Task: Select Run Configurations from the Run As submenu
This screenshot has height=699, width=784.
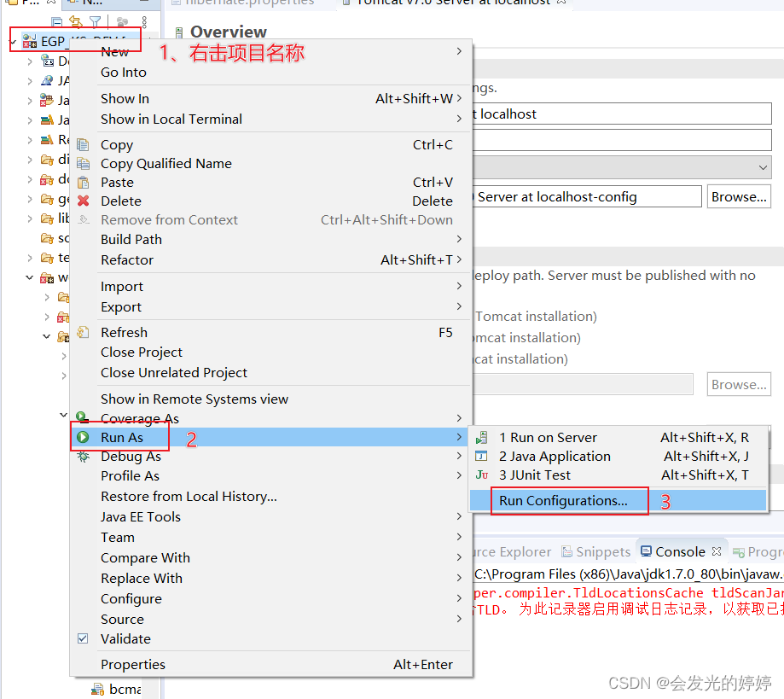Action: pos(569,501)
